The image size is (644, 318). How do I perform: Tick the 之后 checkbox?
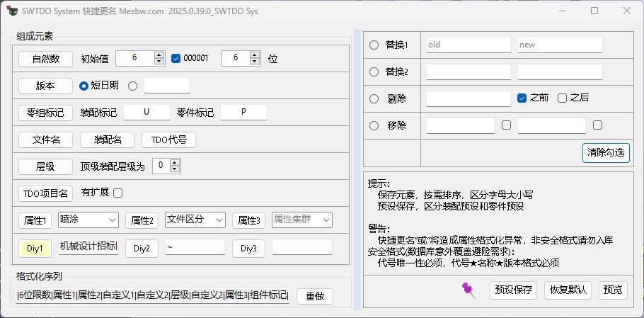562,98
